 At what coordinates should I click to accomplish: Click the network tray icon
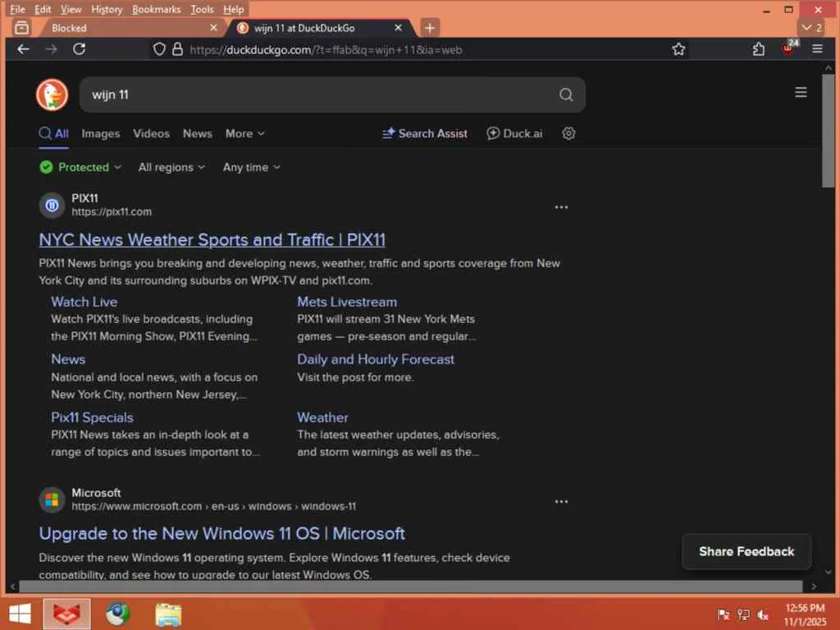coord(743,614)
